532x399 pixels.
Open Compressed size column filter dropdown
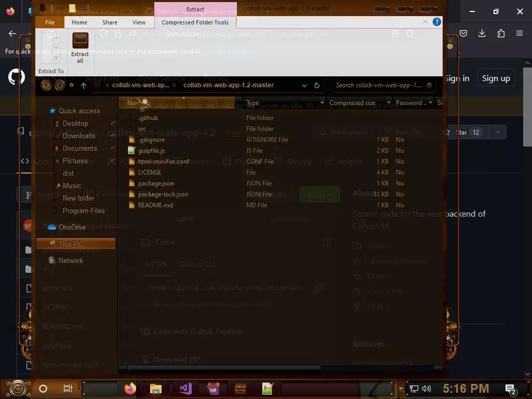[x=389, y=102]
